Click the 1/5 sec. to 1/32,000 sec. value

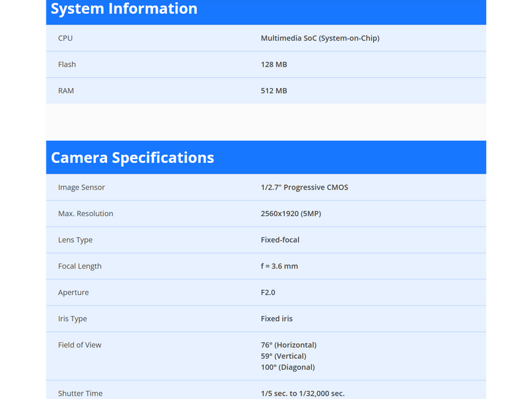(303, 394)
